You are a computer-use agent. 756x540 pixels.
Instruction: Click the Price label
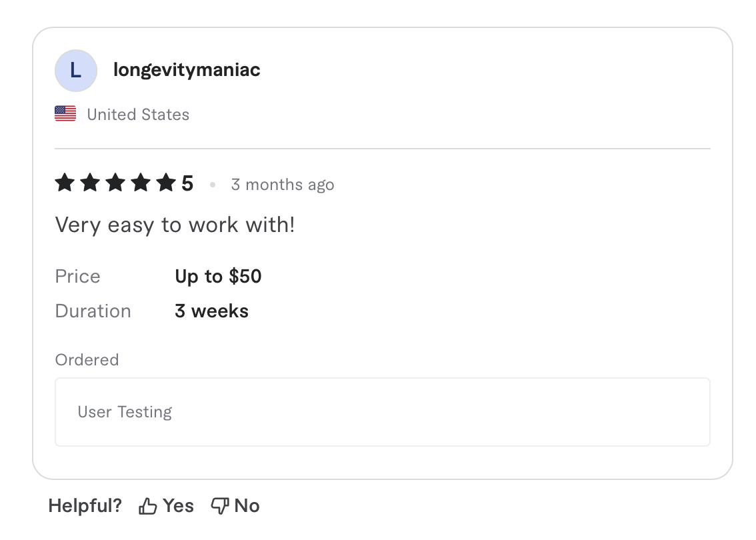coord(77,275)
